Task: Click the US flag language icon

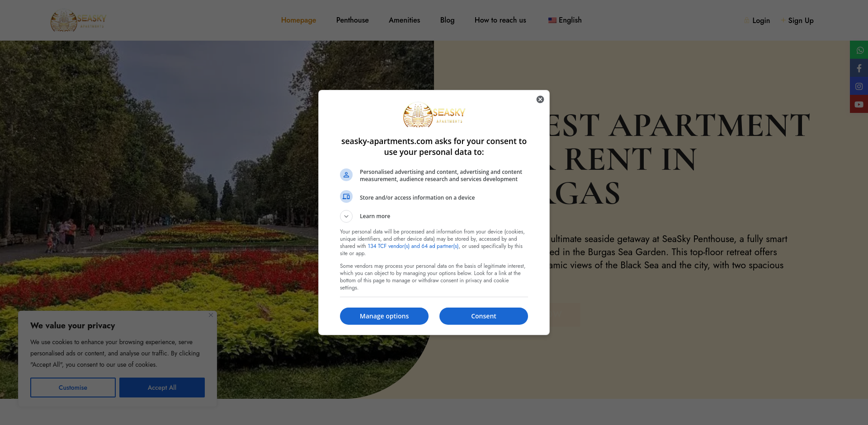Action: [552, 20]
